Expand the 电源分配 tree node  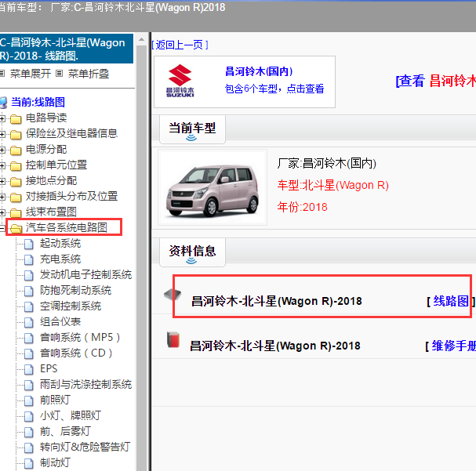(x=2, y=150)
